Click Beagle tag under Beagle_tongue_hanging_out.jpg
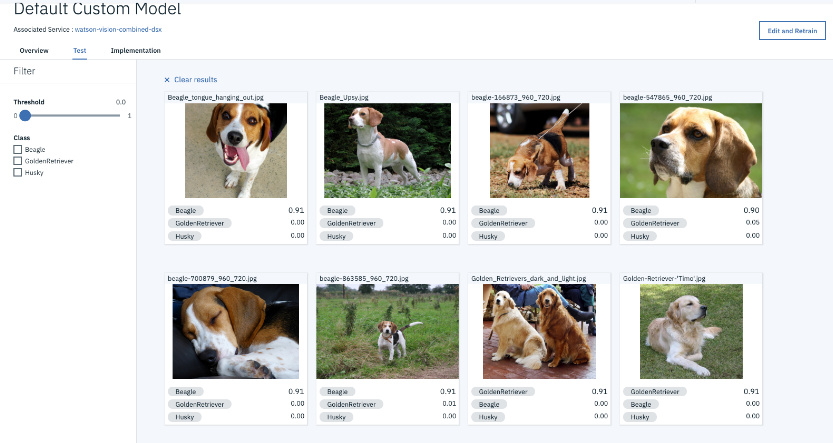This screenshot has width=833, height=443. 185,210
